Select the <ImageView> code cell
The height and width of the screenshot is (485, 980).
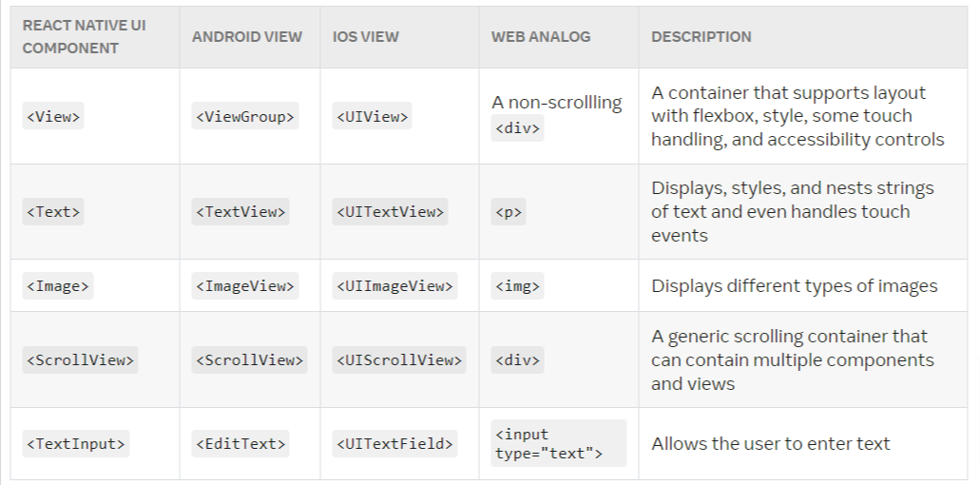(245, 285)
